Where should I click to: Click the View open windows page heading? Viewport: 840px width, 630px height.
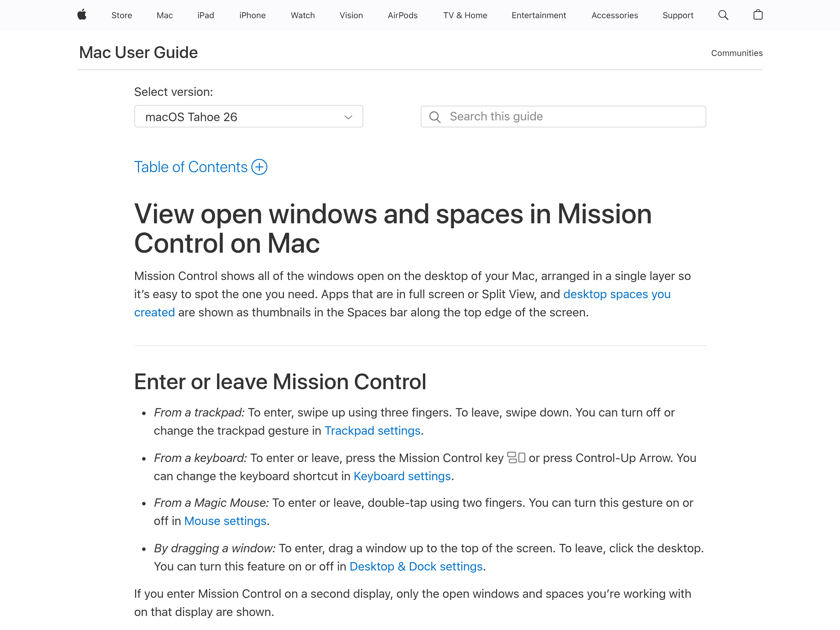(393, 229)
